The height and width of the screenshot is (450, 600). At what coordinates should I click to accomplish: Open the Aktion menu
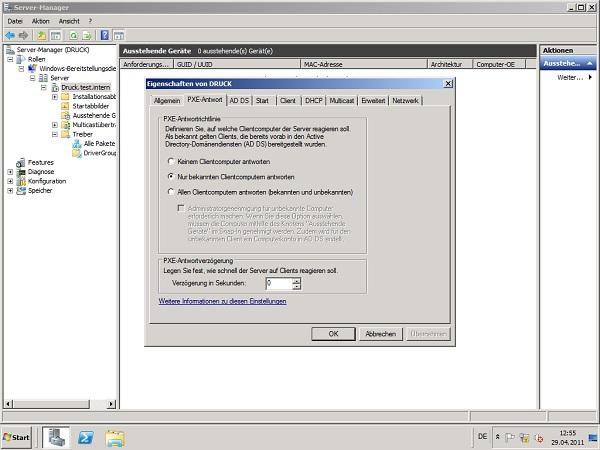click(41, 21)
